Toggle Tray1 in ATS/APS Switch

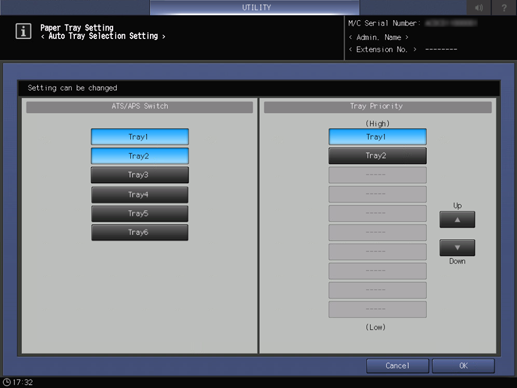[x=140, y=137]
